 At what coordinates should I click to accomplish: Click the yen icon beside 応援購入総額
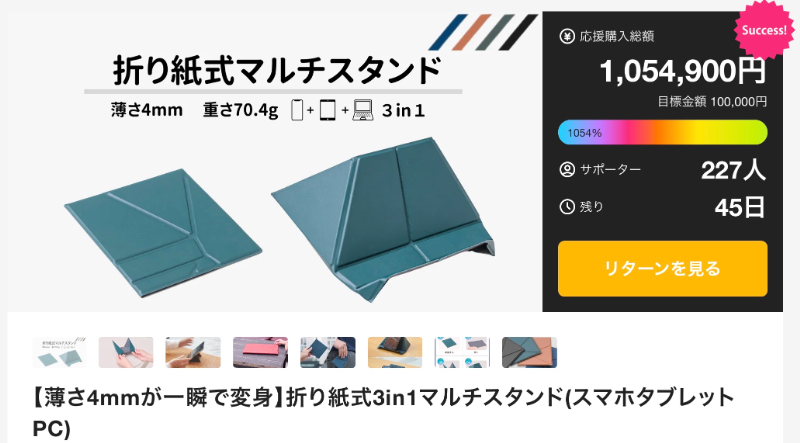pos(567,36)
